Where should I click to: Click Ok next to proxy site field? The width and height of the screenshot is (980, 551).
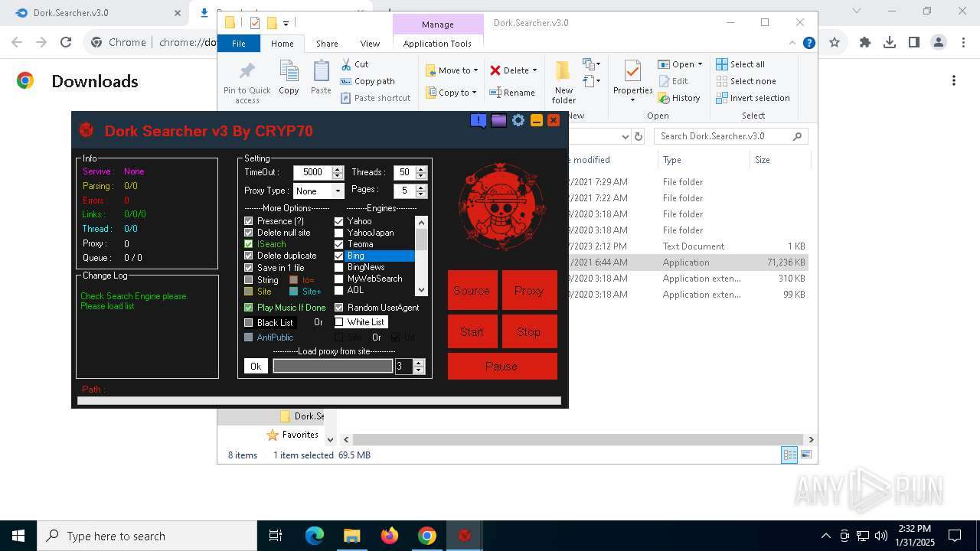256,366
